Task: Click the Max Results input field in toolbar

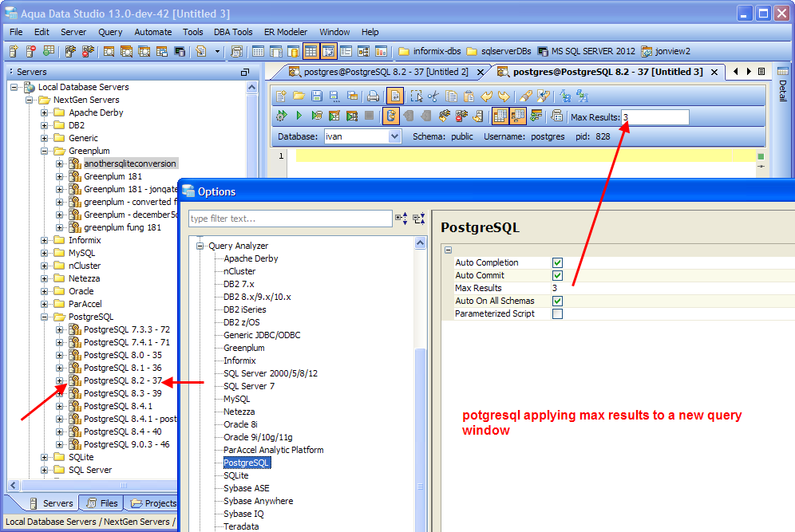Action: pos(655,117)
